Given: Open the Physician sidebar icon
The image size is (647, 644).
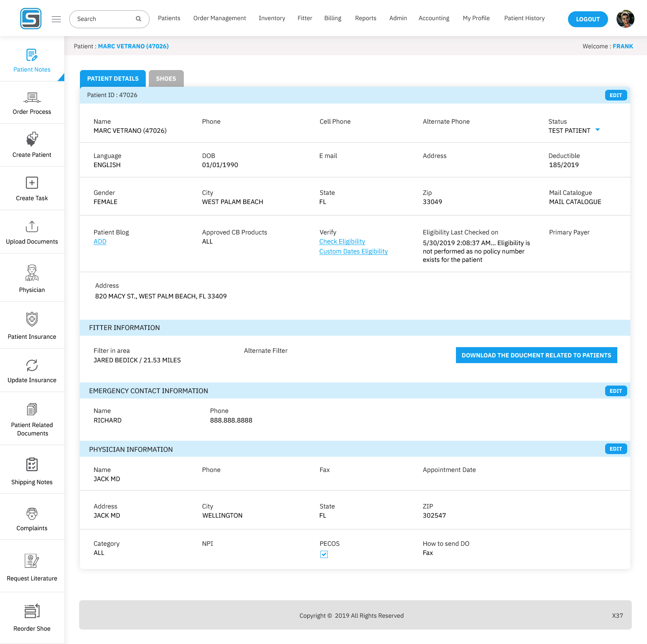Looking at the screenshot, I should tap(32, 273).
